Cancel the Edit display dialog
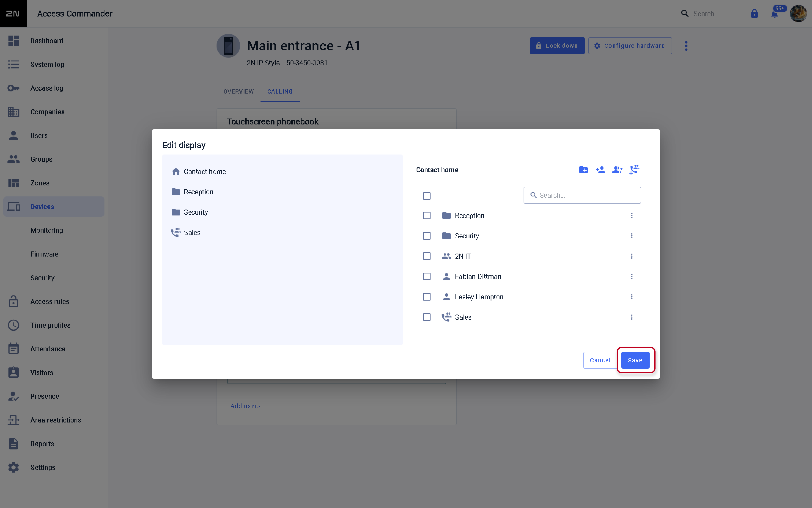812x508 pixels. (600, 360)
